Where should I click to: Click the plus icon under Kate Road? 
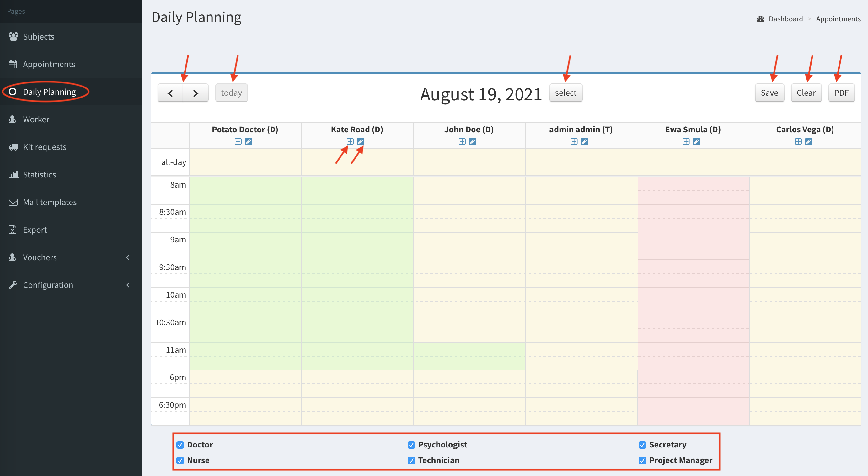(350, 142)
